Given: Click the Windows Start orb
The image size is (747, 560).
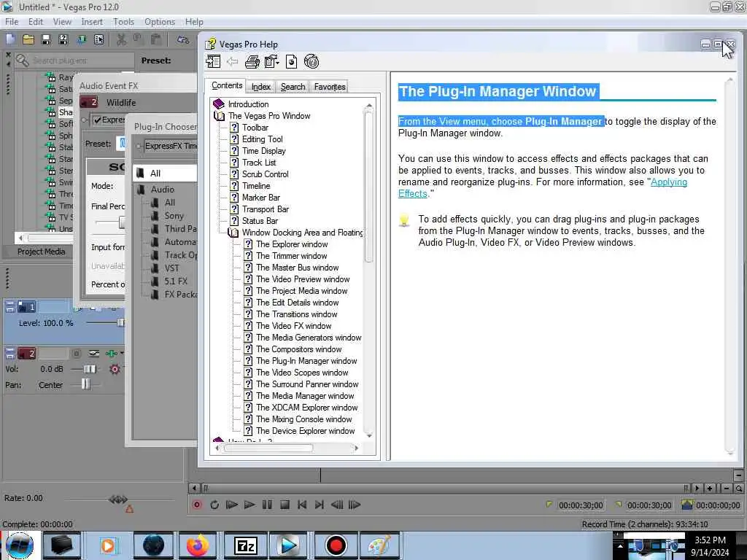Looking at the screenshot, I should pyautogui.click(x=20, y=545).
